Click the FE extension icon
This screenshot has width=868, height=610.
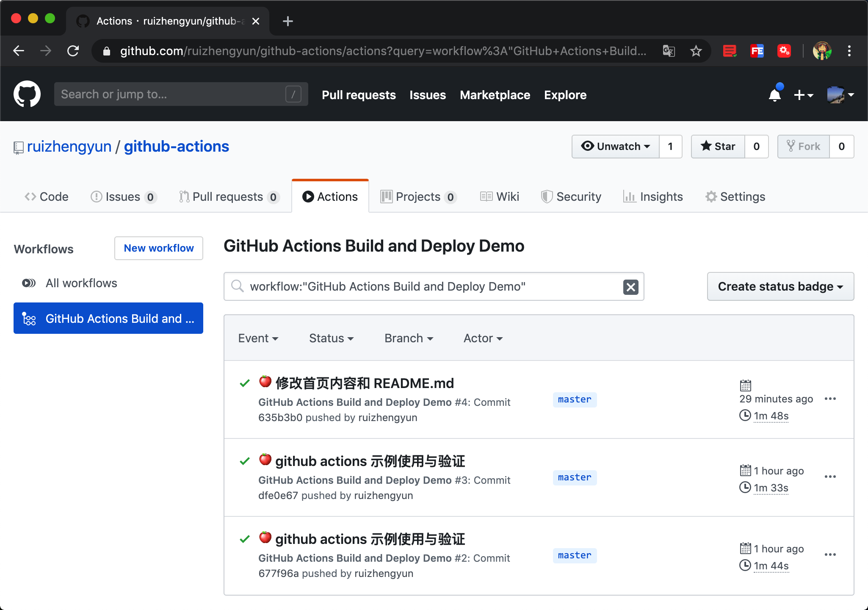click(757, 51)
